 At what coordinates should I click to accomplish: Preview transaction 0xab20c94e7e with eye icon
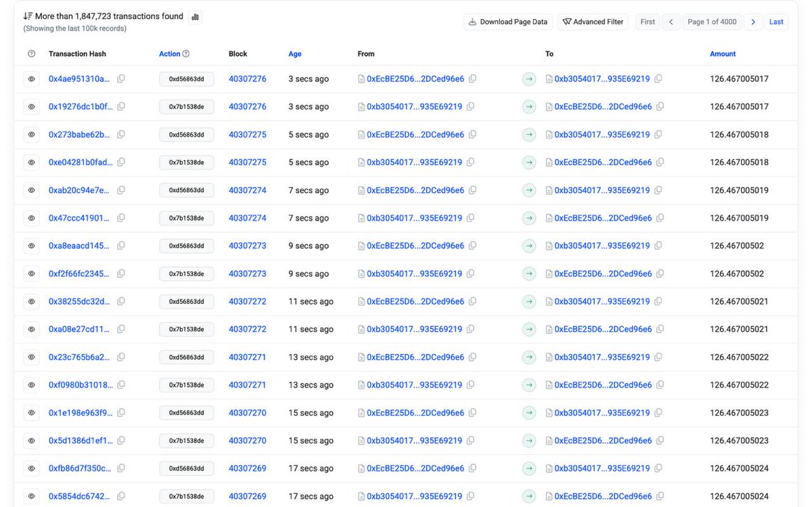[31, 190]
